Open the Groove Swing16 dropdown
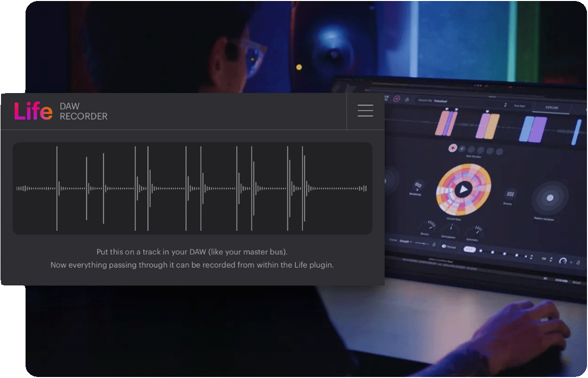 click(x=406, y=241)
